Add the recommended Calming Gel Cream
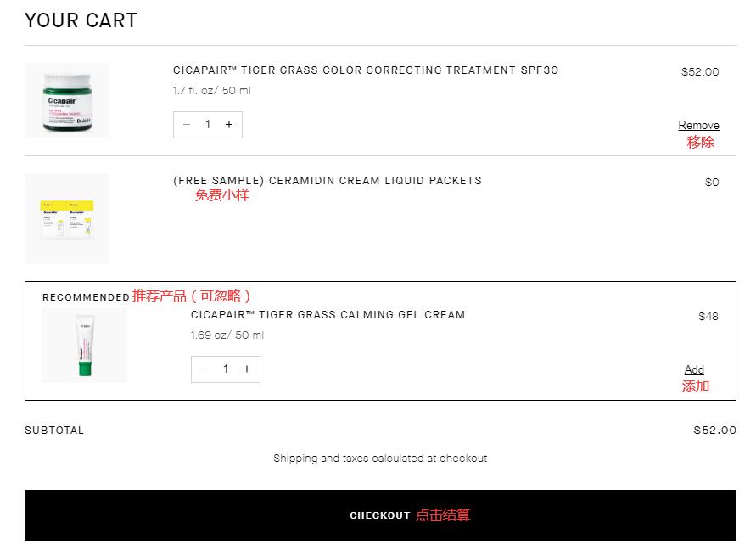 click(x=694, y=369)
